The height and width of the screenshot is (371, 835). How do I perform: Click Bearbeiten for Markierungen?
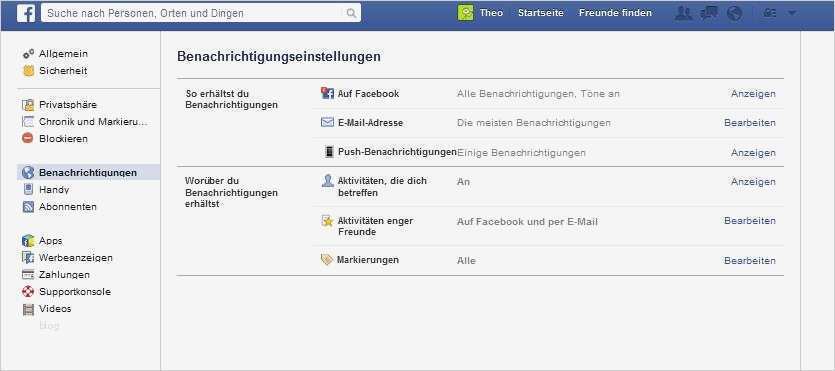[750, 261]
